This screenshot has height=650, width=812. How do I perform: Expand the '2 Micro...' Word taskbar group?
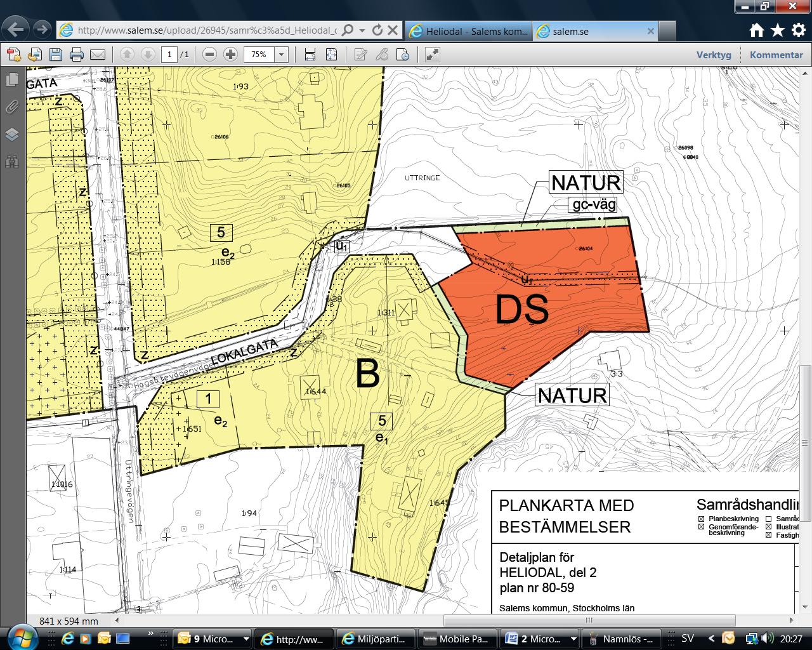tap(573, 639)
